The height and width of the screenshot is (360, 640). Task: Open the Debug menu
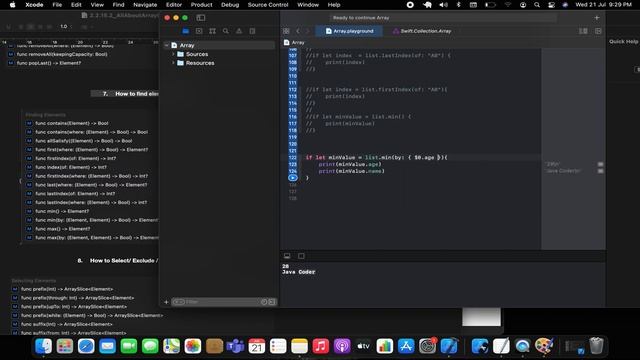tap(230, 5)
